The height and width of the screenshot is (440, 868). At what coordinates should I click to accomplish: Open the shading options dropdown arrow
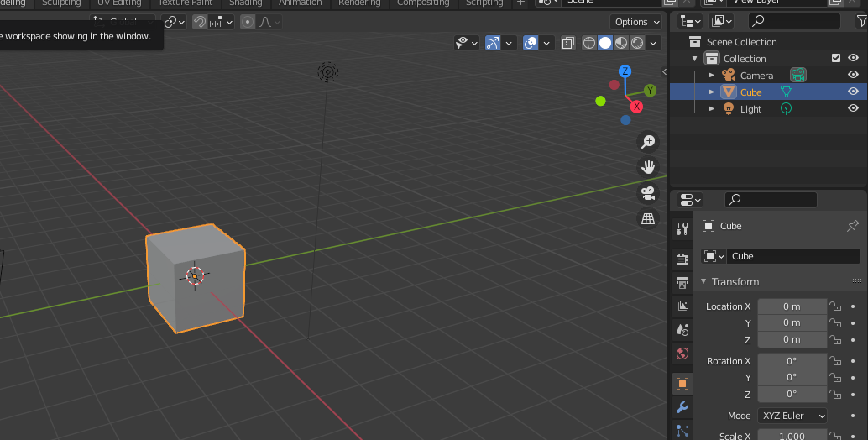[654, 43]
